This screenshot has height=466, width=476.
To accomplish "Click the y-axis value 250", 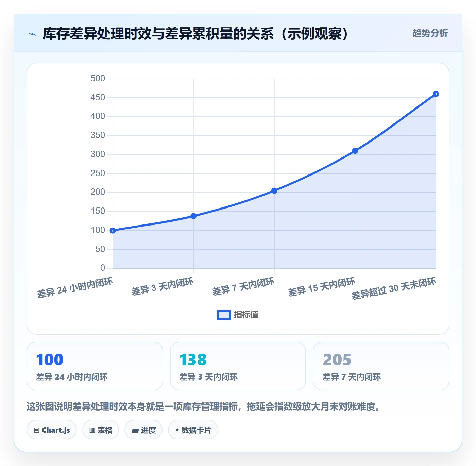I will click(x=98, y=173).
